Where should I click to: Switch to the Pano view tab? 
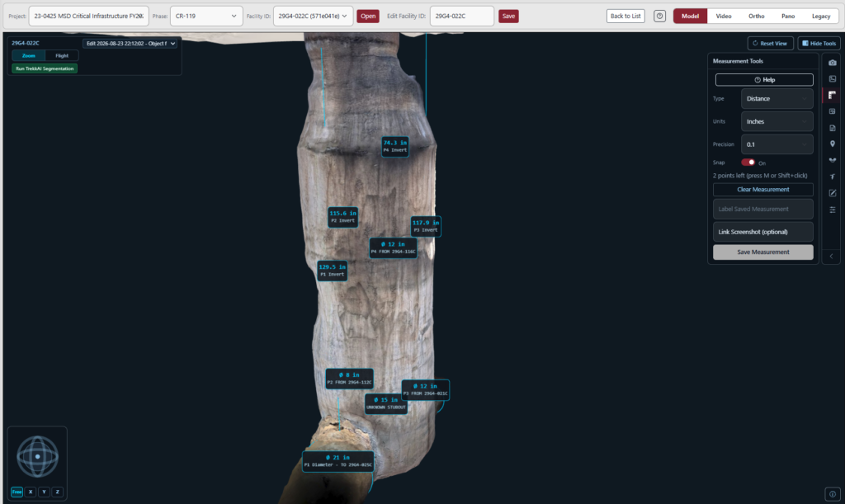click(x=788, y=16)
